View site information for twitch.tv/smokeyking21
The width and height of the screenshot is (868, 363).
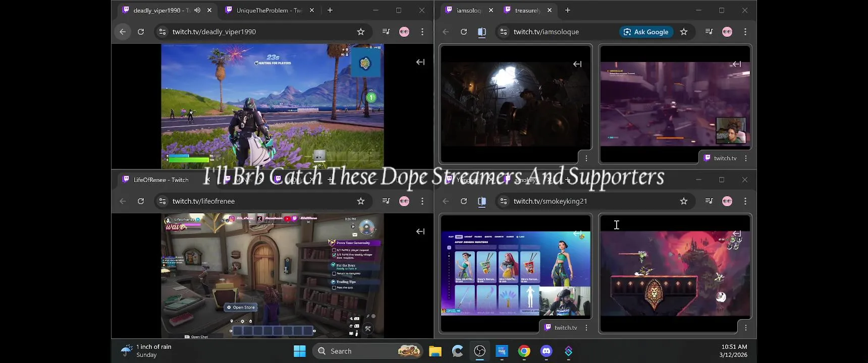503,201
